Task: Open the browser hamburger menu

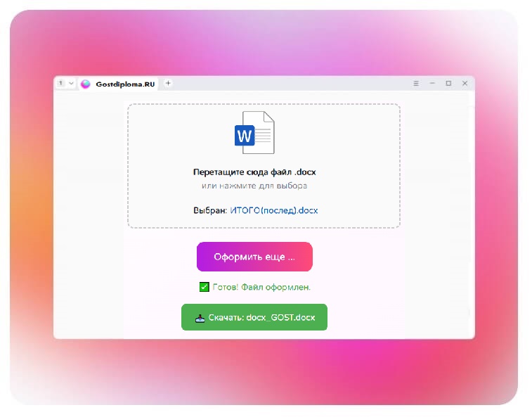Action: coord(416,83)
